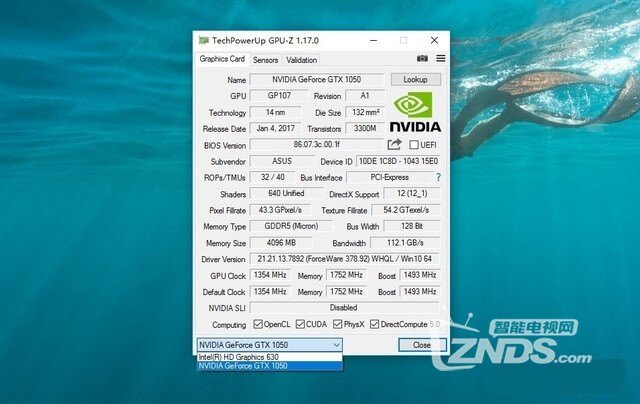Switch to the Sensors tab
640x404 pixels.
[x=265, y=60]
